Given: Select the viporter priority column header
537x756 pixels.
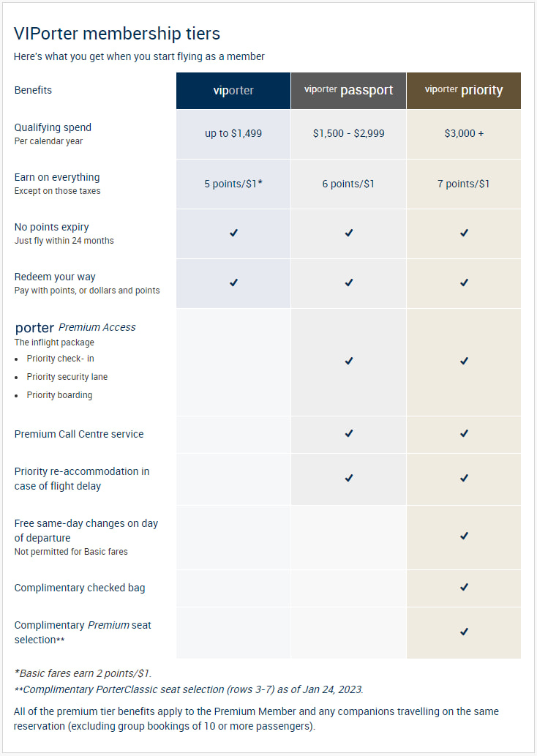Looking at the screenshot, I should point(464,91).
